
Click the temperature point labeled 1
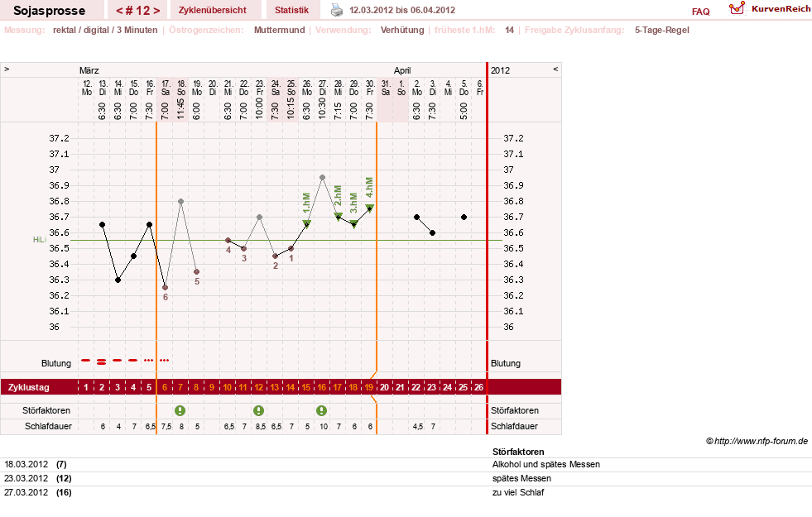tap(291, 248)
